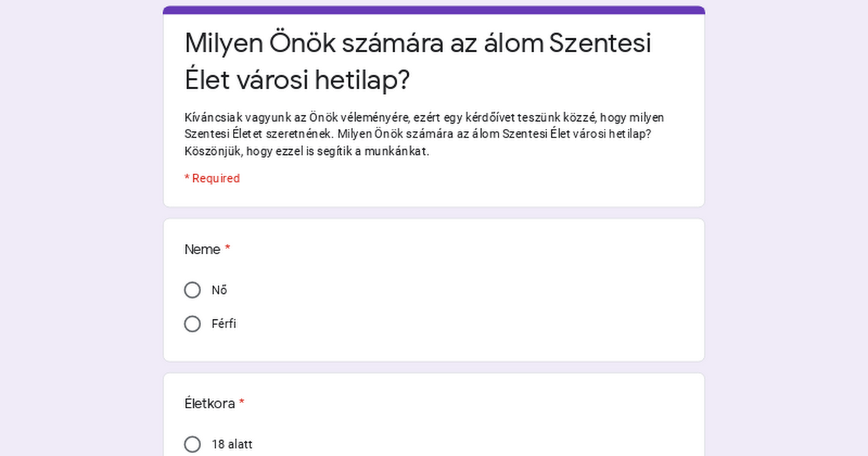
Task: Click the Neme question heading
Action: pos(203,250)
